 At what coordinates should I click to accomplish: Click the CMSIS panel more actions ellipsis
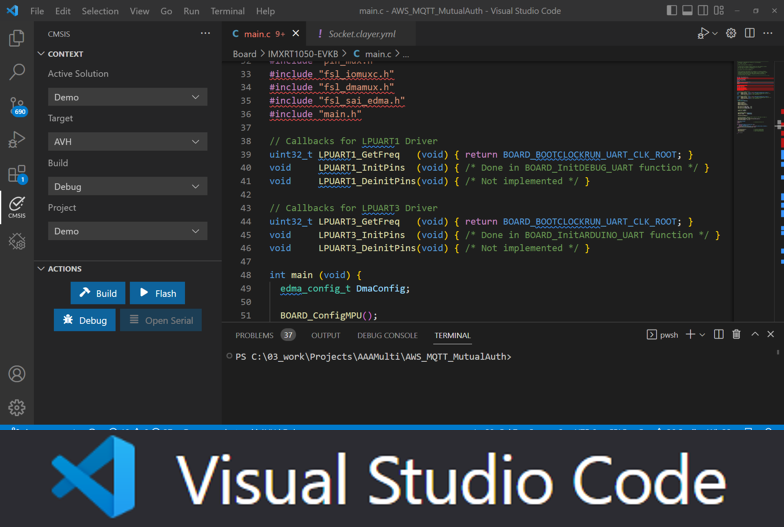205,34
